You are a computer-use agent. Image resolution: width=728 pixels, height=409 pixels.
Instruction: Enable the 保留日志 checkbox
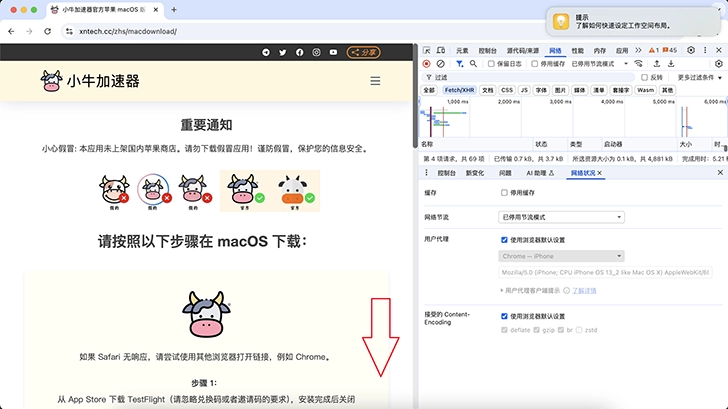(x=491, y=64)
